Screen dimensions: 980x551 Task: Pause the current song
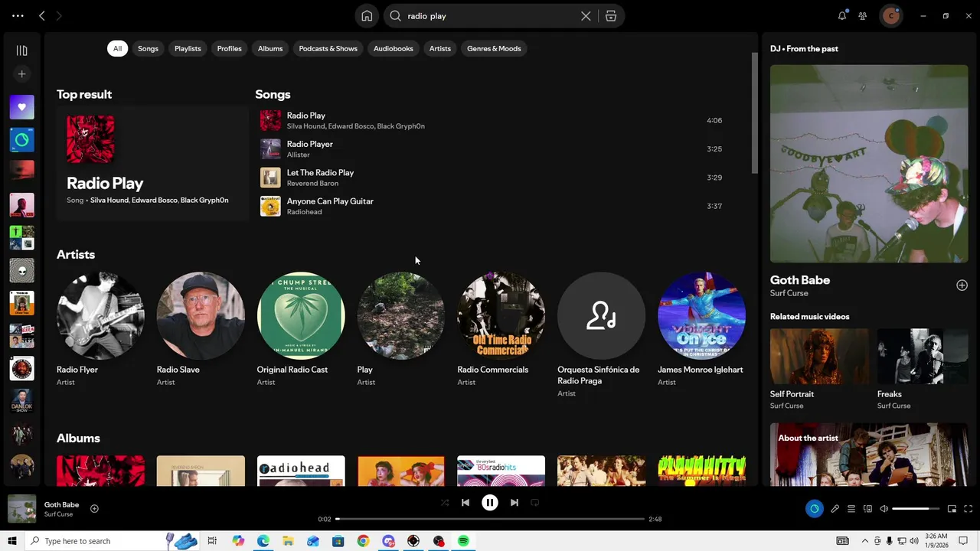pos(490,503)
